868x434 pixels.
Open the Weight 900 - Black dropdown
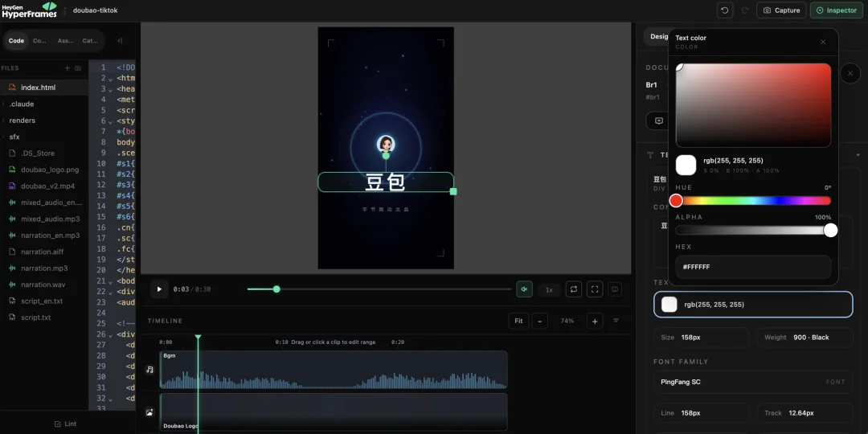(x=805, y=337)
